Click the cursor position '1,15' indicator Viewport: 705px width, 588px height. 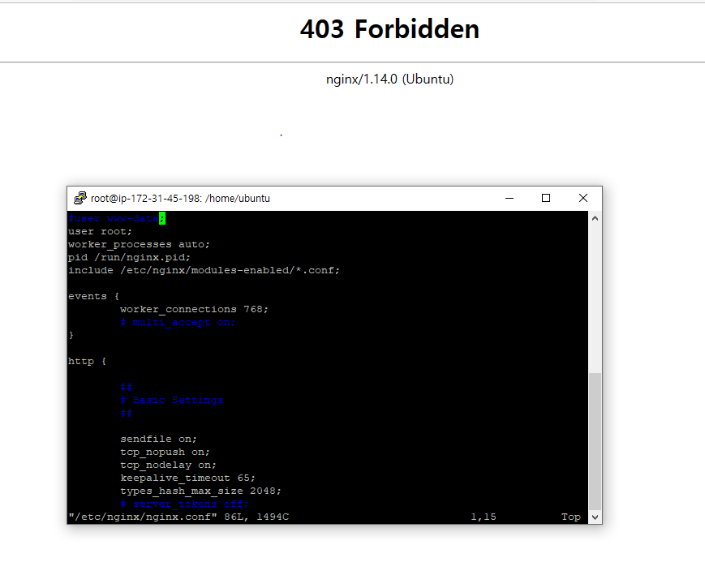[x=484, y=517]
